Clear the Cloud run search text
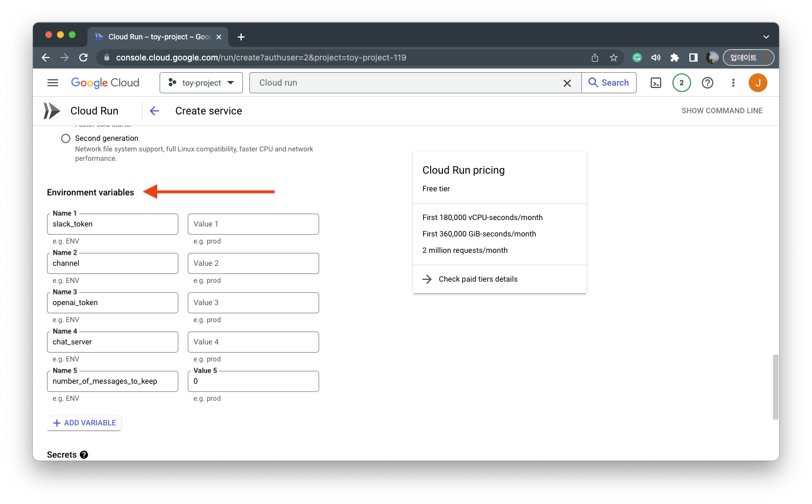This screenshot has height=504, width=812. pos(567,83)
